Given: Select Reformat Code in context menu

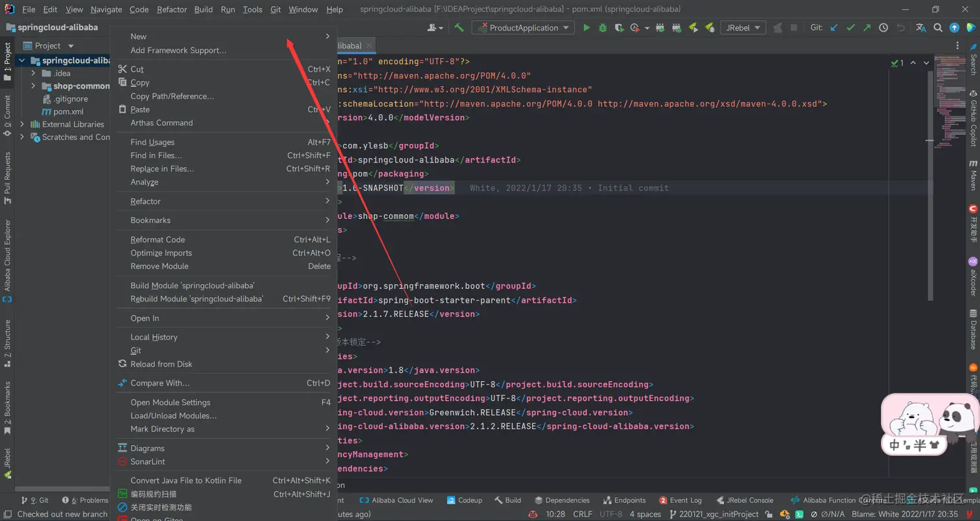Looking at the screenshot, I should 224,240.
